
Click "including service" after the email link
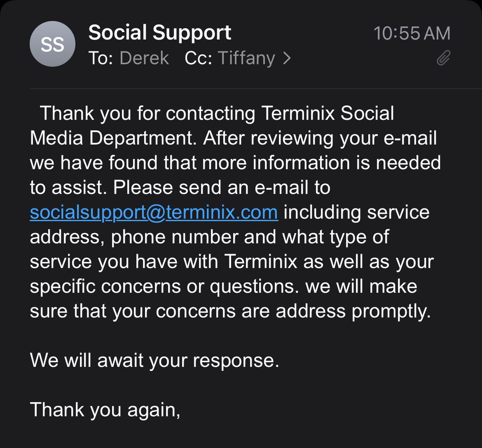point(356,212)
